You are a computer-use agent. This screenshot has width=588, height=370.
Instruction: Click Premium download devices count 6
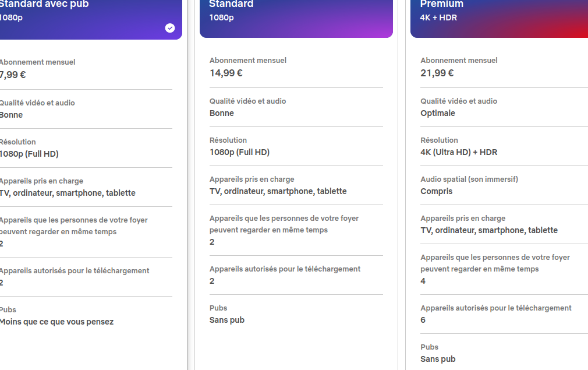(x=423, y=320)
